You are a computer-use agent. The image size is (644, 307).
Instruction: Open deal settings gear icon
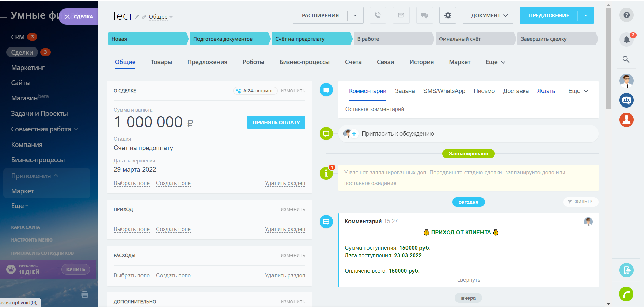(x=448, y=15)
